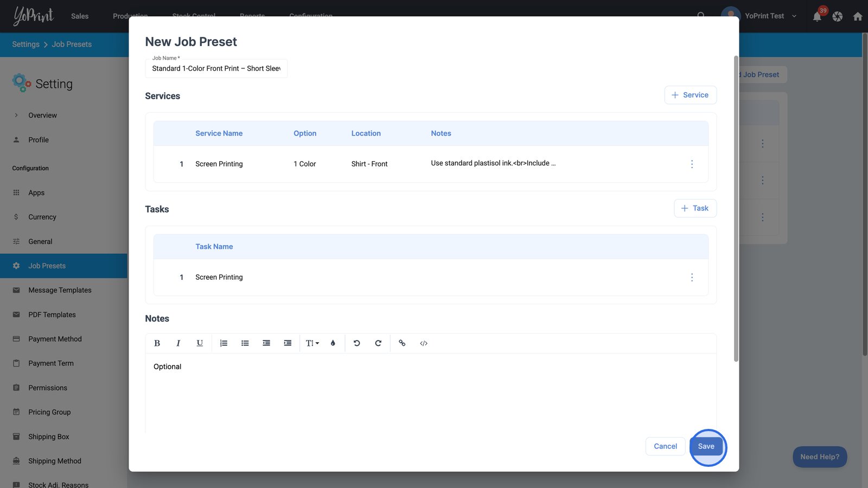The image size is (868, 488).
Task: Expand the Overview sidebar item
Action: point(42,115)
